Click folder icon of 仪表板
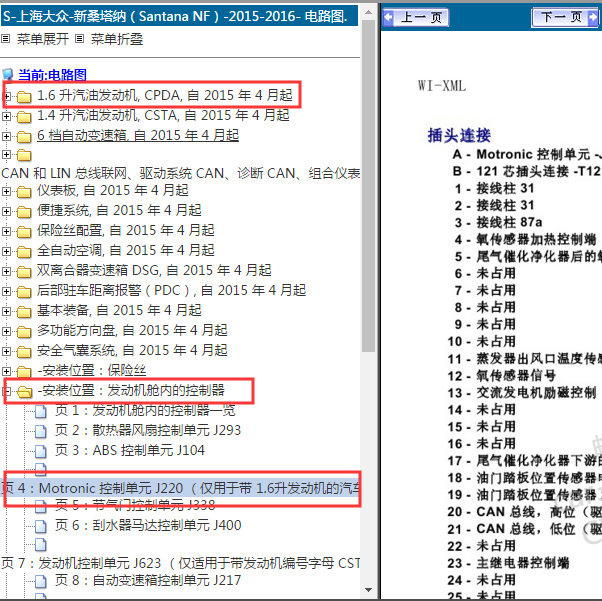Image resolution: width=602 pixels, height=601 pixels. tap(24, 192)
